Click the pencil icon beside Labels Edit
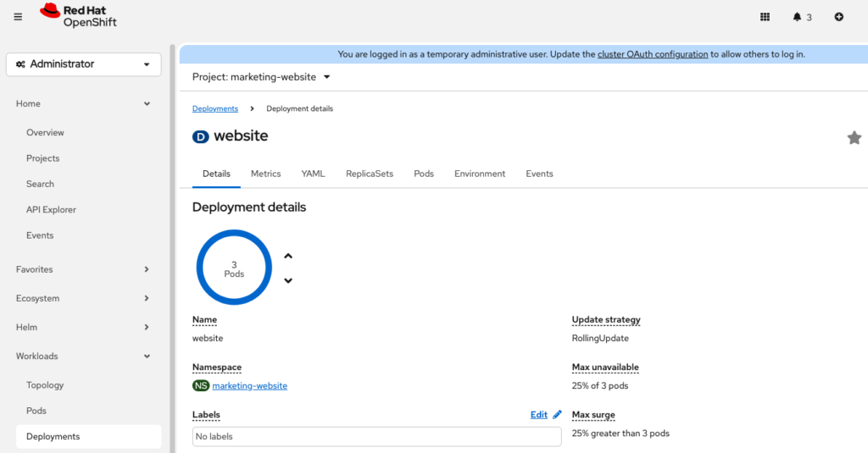 pyautogui.click(x=557, y=415)
